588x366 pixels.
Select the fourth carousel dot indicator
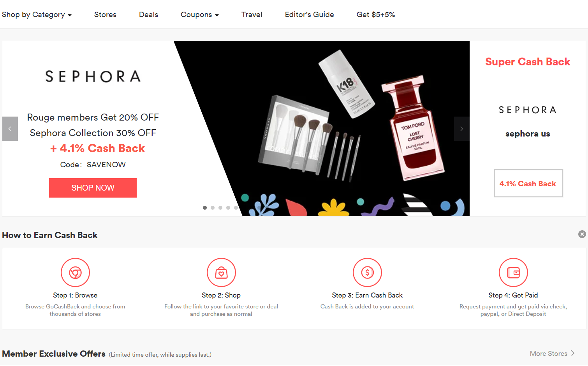pyautogui.click(x=228, y=208)
